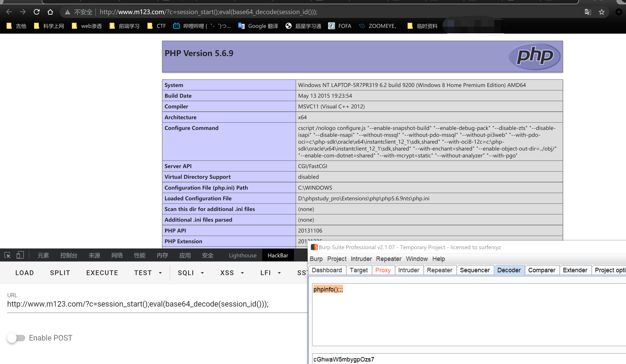Toggle the Enable POST switch
626x364 pixels.
(16, 338)
